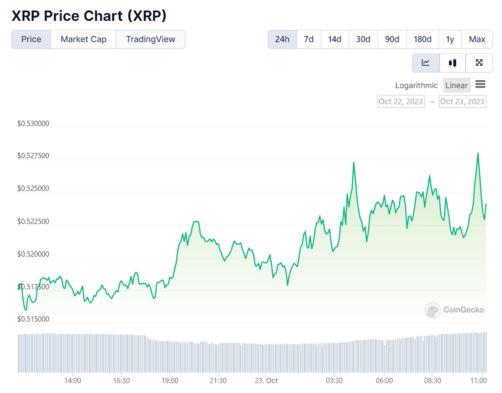This screenshot has width=502, height=393.
Task: Edit the Oct 23, 2023 end date
Action: point(462,101)
